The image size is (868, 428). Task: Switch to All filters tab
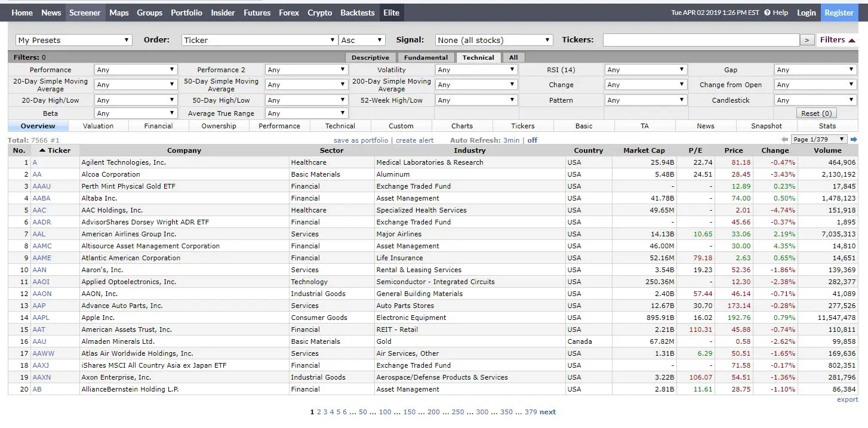[x=513, y=57]
